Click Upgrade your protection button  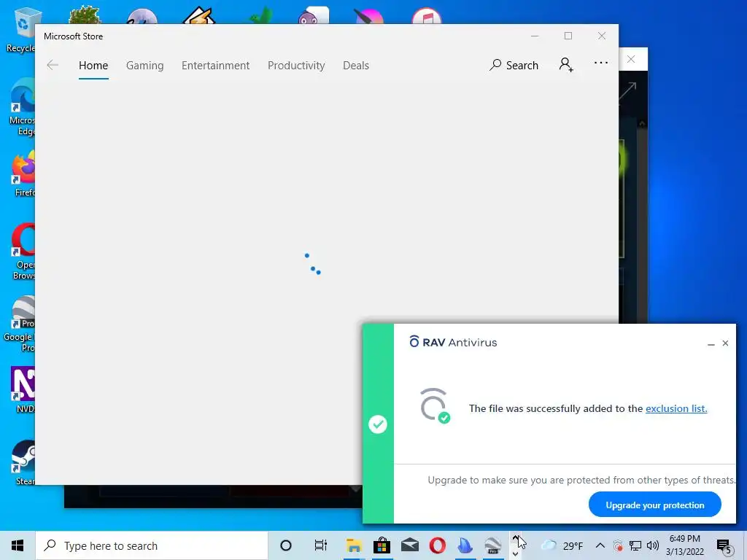(x=654, y=505)
